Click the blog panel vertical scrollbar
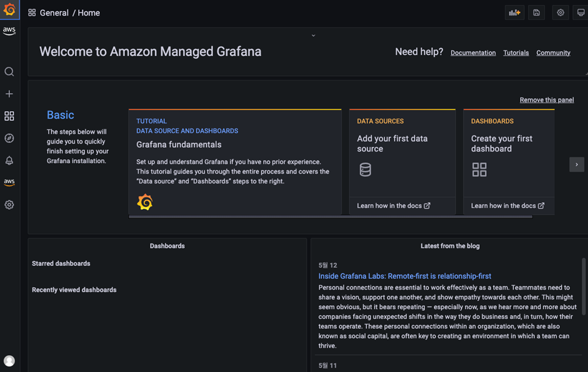Screen dimensions: 588x372 (x=584, y=286)
